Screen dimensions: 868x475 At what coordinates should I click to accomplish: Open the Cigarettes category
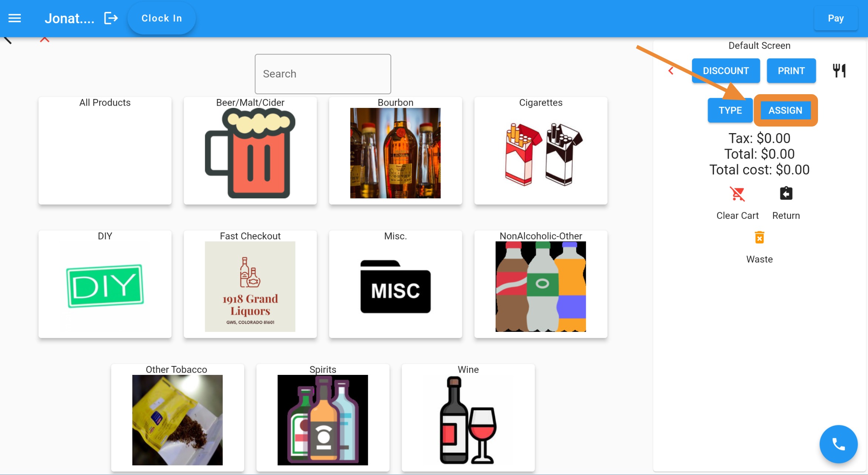[x=541, y=151]
